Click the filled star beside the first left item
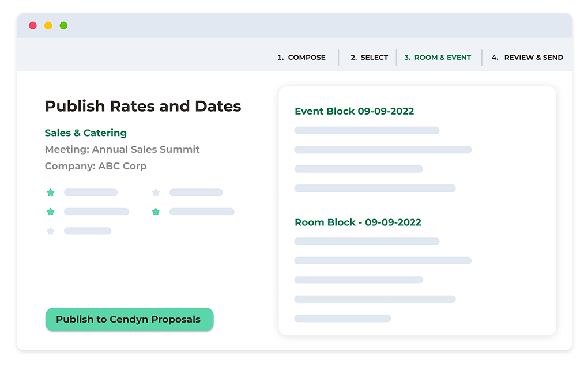This screenshot has width=588, height=367. pos(51,192)
